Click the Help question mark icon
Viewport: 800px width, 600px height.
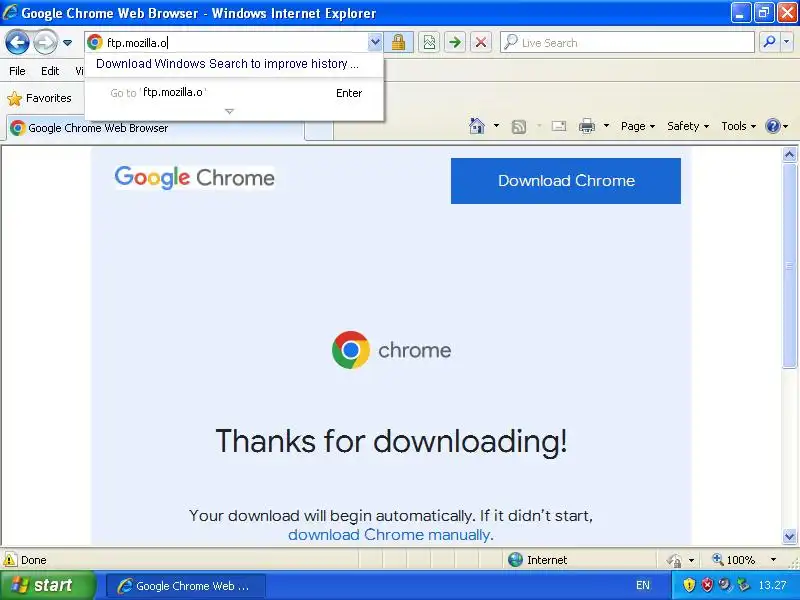[773, 126]
